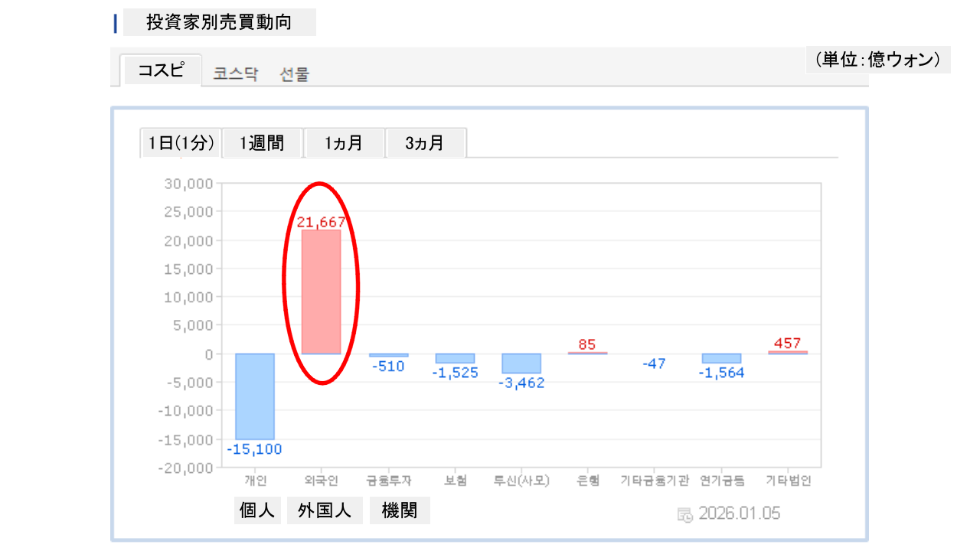Click the 個人 translation label
The image size is (980, 551).
[x=256, y=510]
